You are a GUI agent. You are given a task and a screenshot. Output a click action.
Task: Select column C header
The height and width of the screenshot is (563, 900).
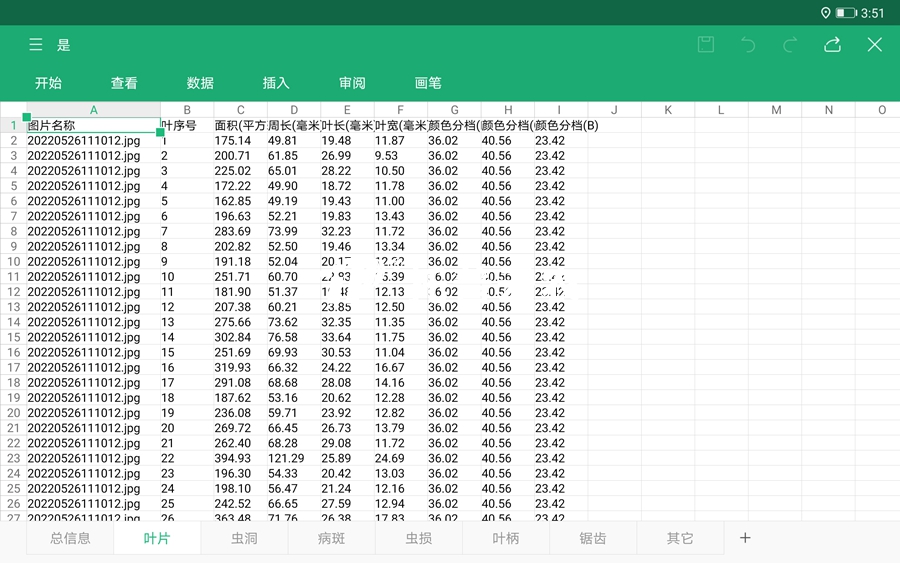coord(241,110)
